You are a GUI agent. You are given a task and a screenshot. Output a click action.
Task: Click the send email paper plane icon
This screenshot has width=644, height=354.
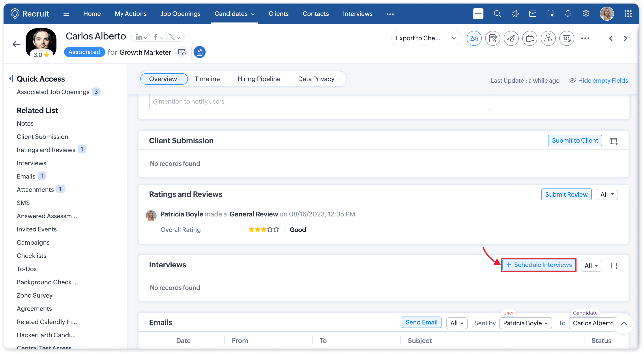[511, 38]
